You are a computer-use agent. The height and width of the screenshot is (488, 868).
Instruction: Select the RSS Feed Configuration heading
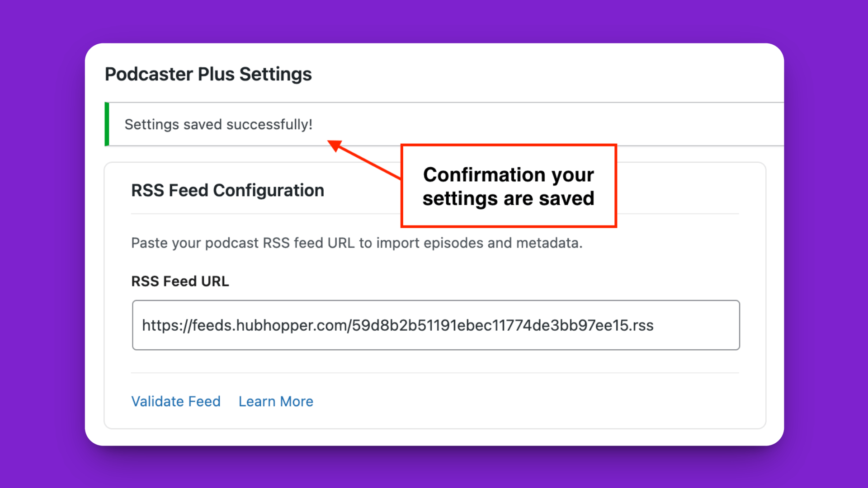click(x=227, y=190)
